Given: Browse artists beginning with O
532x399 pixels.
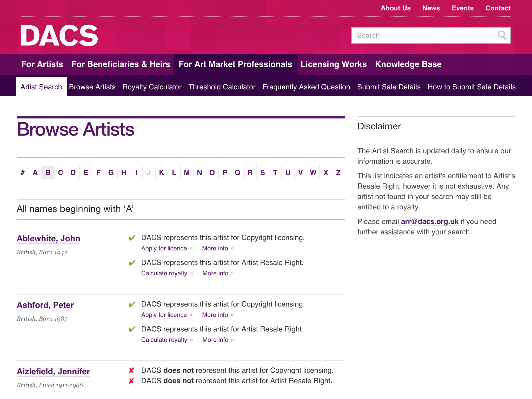Looking at the screenshot, I should click(x=212, y=172).
